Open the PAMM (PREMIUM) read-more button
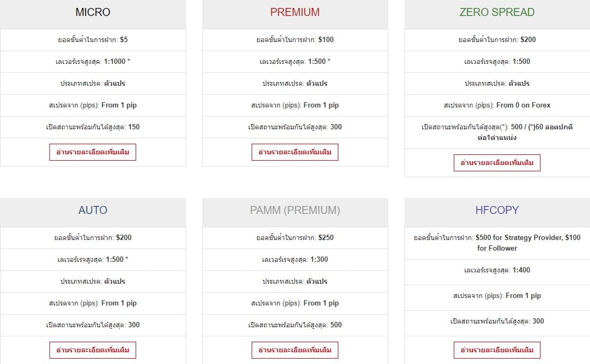Viewport: 590px width, 364px height. coord(295,350)
